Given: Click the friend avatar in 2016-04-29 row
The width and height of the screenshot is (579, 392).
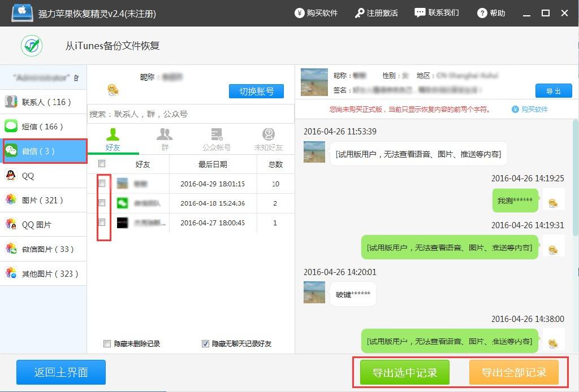Looking at the screenshot, I should tap(122, 183).
